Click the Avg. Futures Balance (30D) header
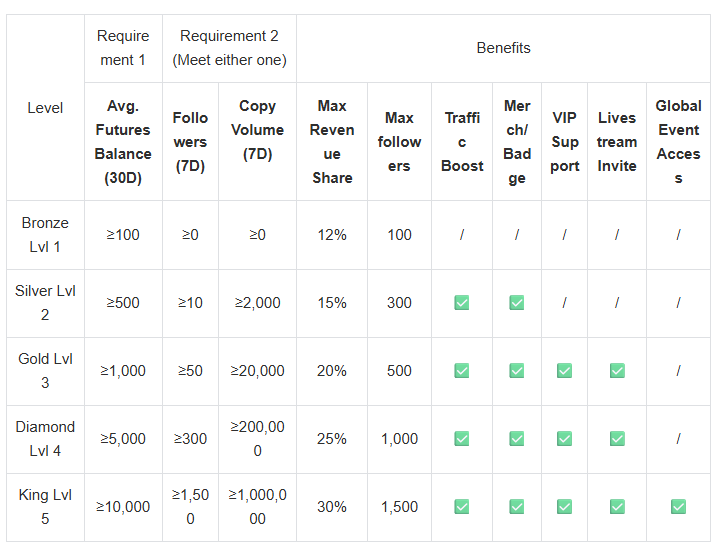The width and height of the screenshot is (720, 555). tap(123, 141)
